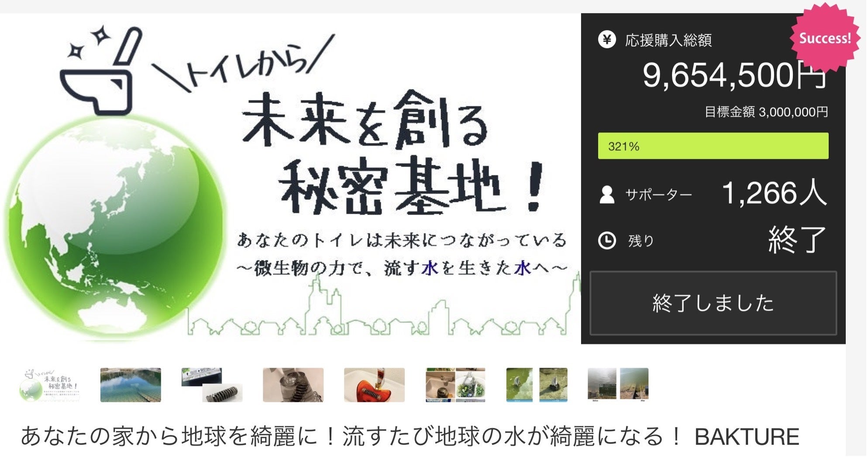The image size is (868, 458).
Task: Click the 321% green progress bar
Action: point(713,146)
